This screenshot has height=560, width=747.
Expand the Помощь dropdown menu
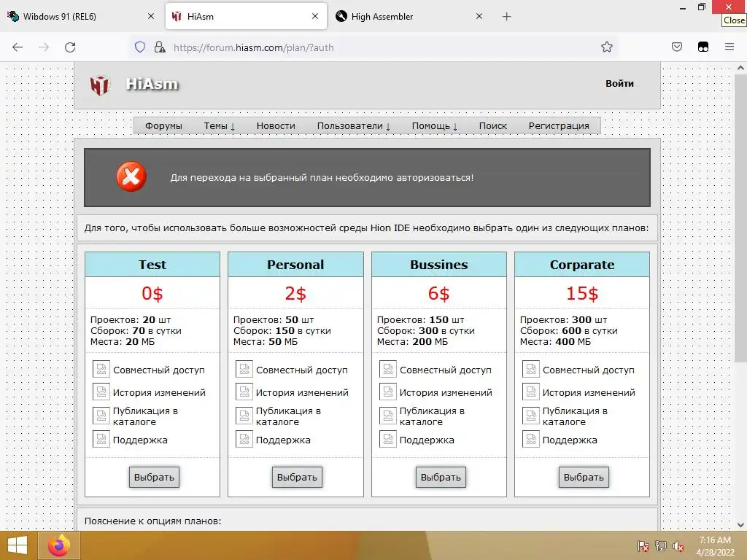tap(435, 125)
